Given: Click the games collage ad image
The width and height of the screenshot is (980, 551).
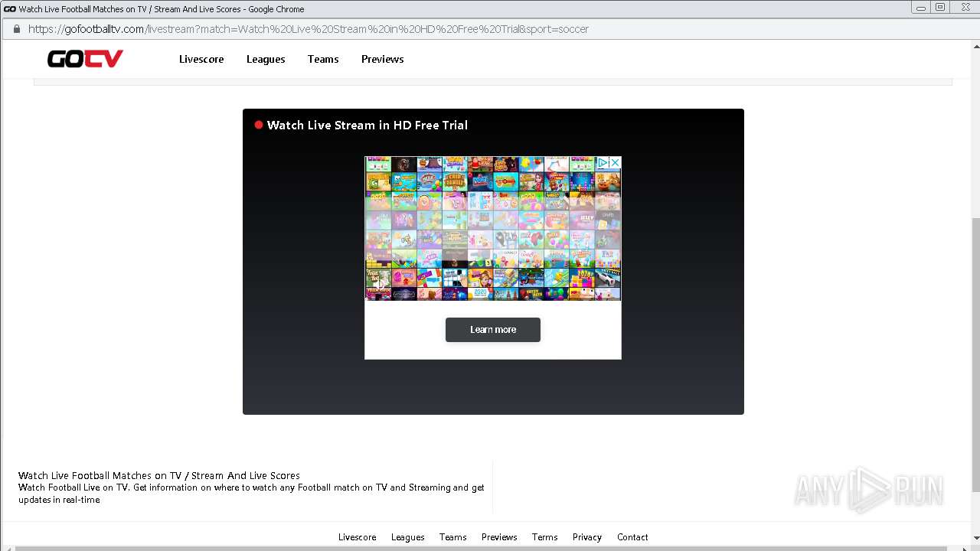Looking at the screenshot, I should tap(493, 228).
